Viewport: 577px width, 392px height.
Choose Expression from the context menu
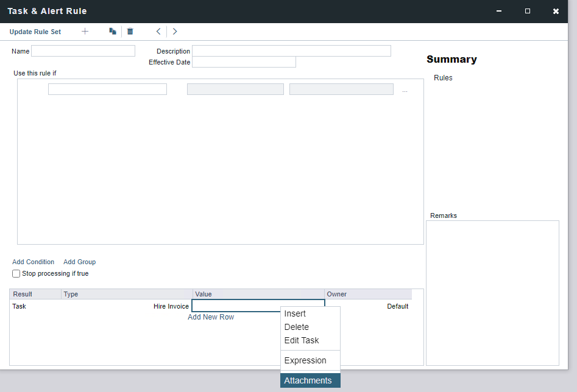pyautogui.click(x=305, y=360)
